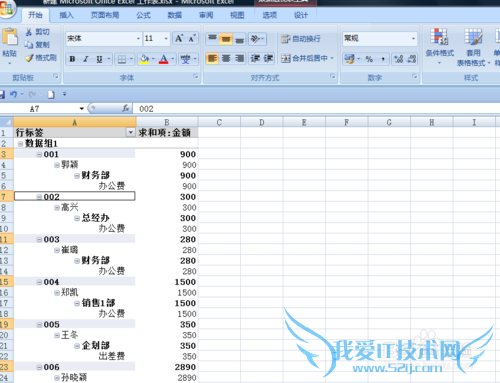Open the font size 11 dropdown
The height and width of the screenshot is (383, 500).
click(x=166, y=39)
